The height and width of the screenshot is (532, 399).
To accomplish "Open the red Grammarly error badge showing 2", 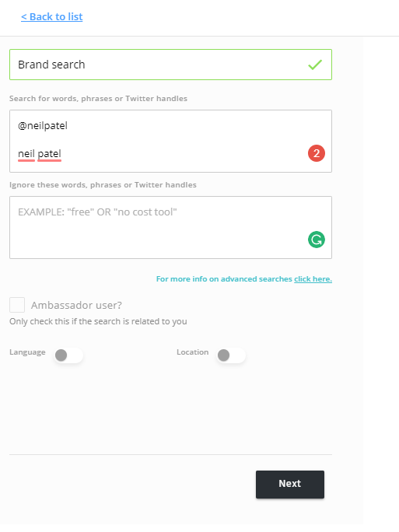I will point(317,153).
